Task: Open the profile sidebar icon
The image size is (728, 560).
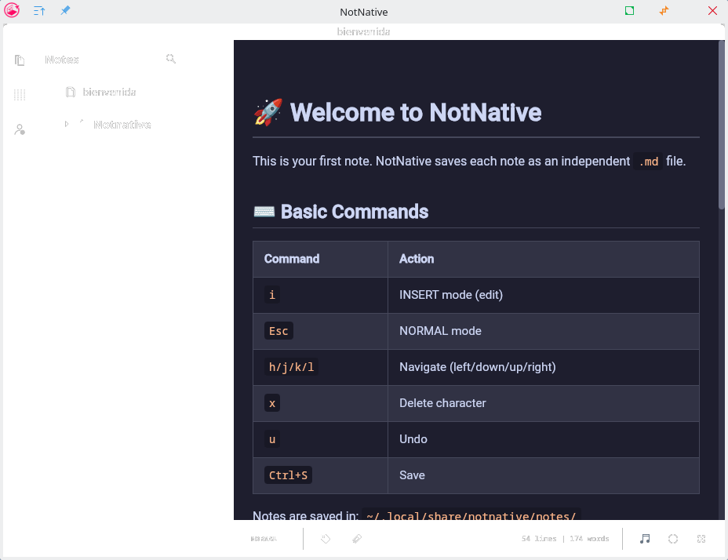Action: 19,129
